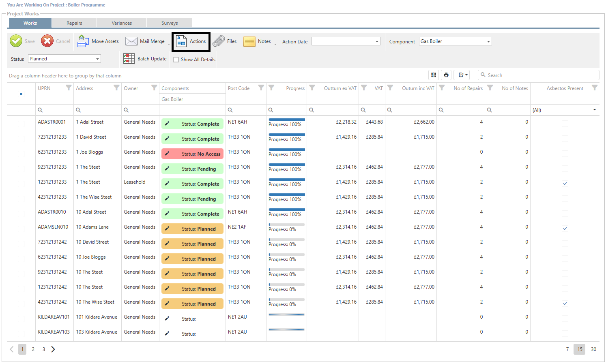This screenshot has height=364, width=606.
Task: Open Files paperclip icon
Action: coord(219,41)
